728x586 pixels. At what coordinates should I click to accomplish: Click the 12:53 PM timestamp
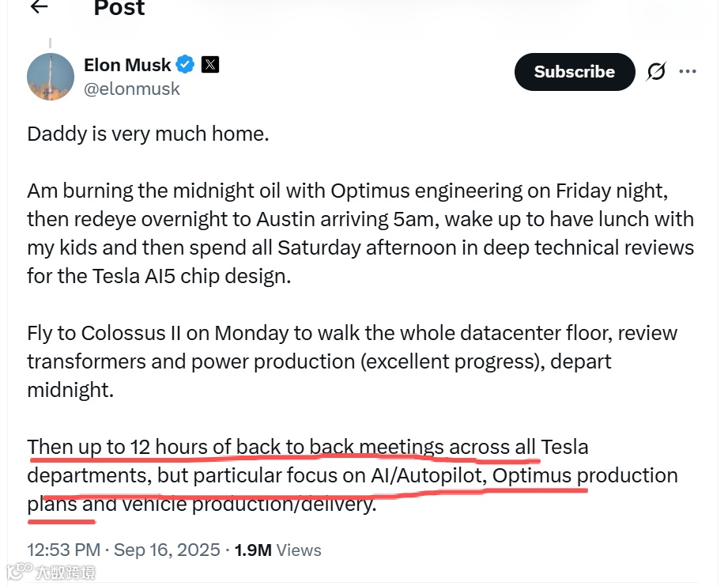[64, 550]
